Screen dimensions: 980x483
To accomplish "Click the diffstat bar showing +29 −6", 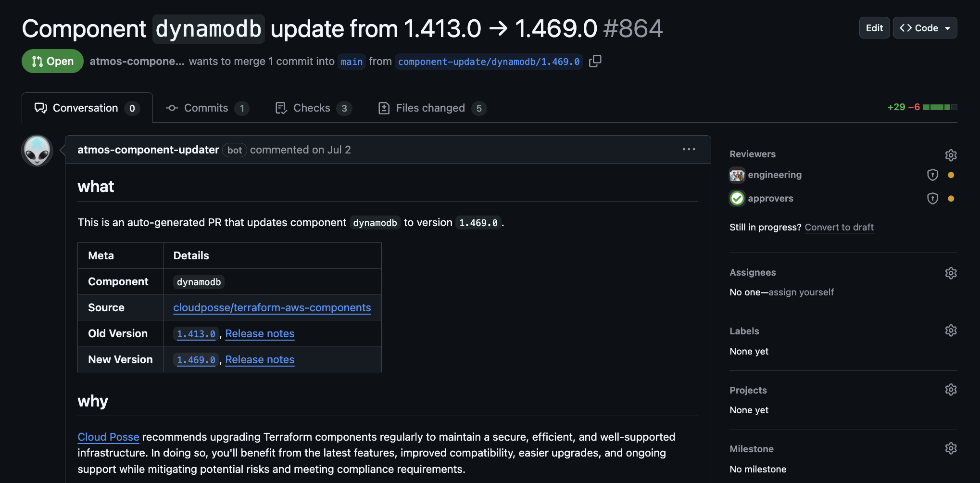I will click(x=940, y=107).
